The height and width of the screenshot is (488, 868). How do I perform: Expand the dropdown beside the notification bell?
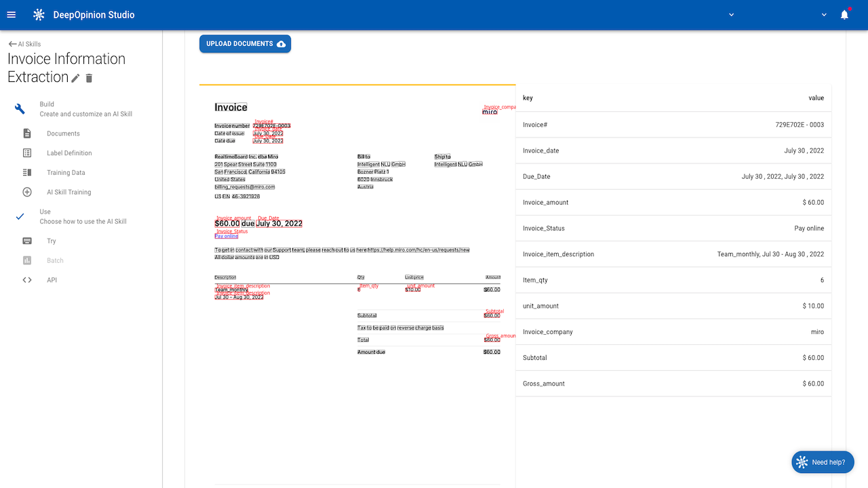click(824, 15)
